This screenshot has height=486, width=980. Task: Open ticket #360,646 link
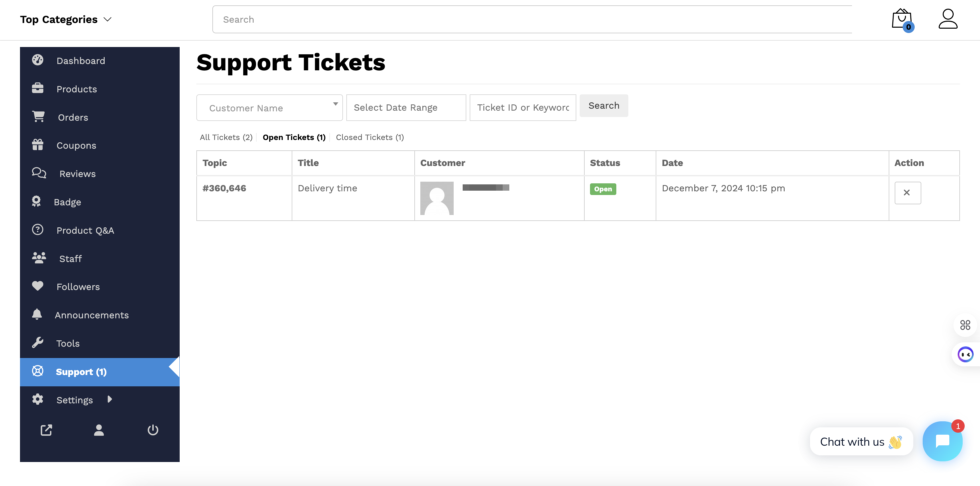click(x=224, y=188)
